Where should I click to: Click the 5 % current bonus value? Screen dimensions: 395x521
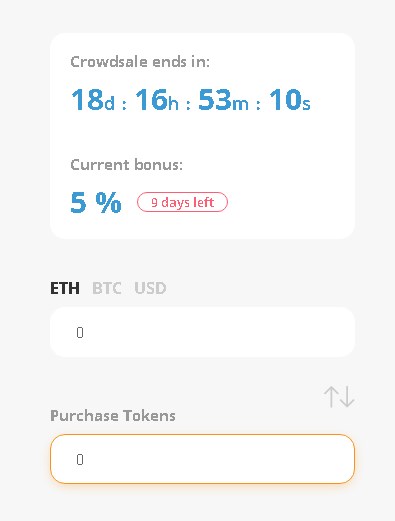click(96, 202)
